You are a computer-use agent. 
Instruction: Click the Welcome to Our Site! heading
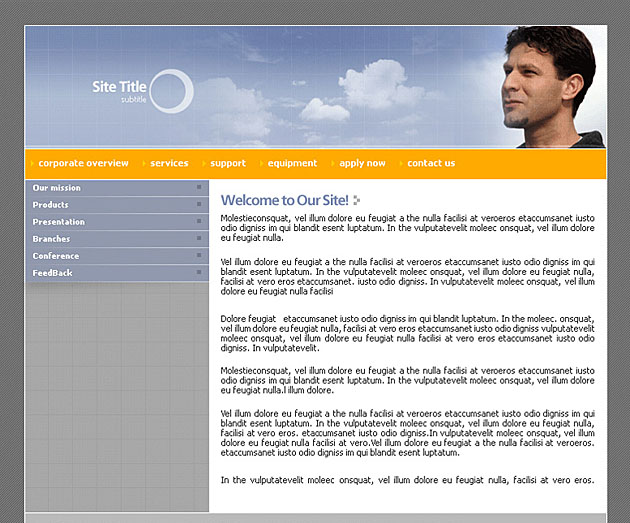pos(284,200)
